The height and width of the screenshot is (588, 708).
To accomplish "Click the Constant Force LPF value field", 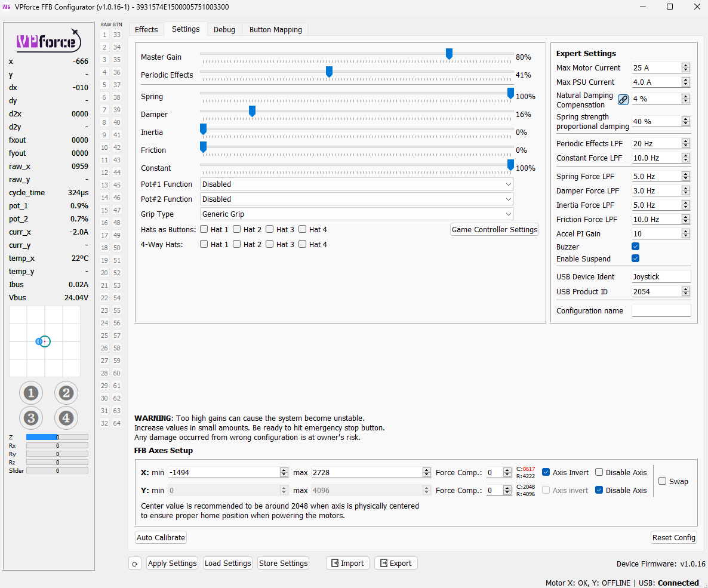I will pos(657,158).
